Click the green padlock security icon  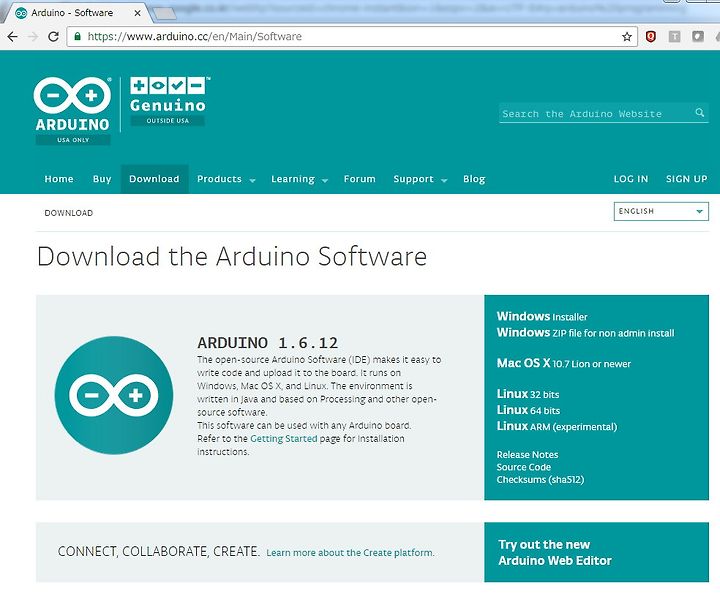78,36
